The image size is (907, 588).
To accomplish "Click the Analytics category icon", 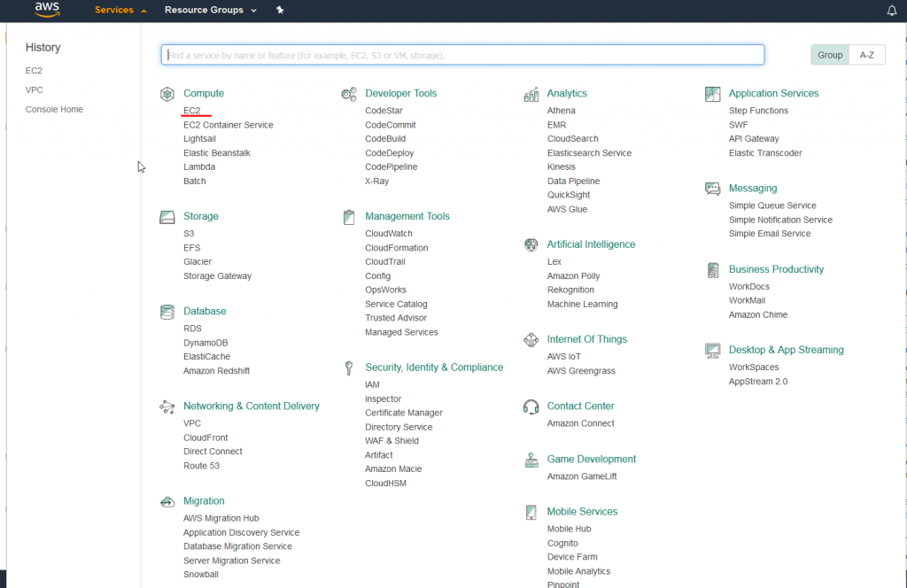I will [531, 93].
